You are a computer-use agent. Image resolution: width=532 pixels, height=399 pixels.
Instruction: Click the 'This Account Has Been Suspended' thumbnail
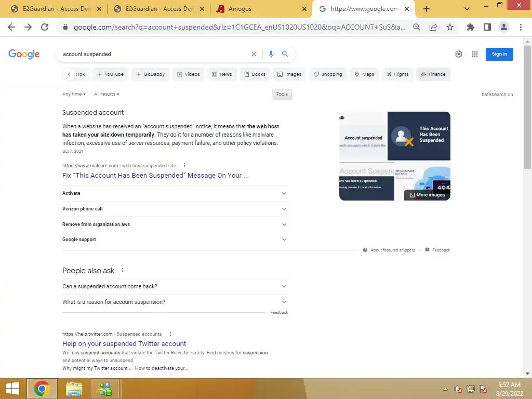click(419, 136)
